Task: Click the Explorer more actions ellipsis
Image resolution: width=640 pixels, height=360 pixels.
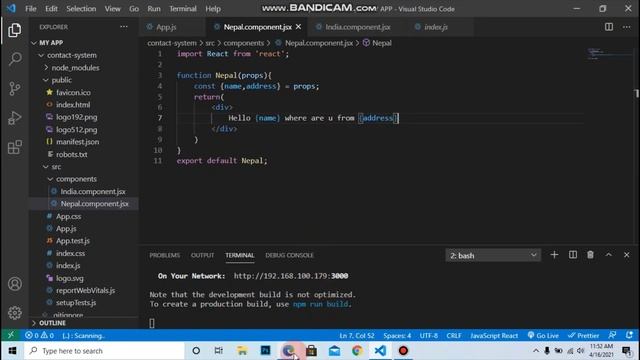Action: point(124,27)
